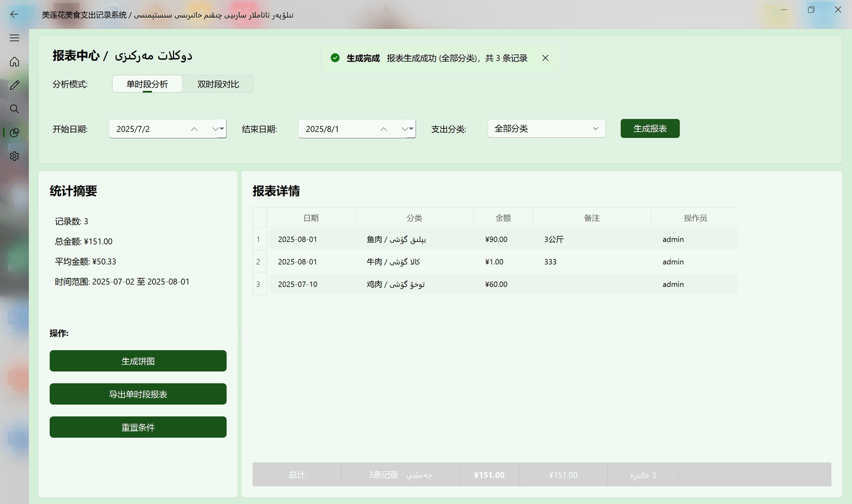Click the 333 remark cell
This screenshot has width=852, height=504.
[x=592, y=262]
